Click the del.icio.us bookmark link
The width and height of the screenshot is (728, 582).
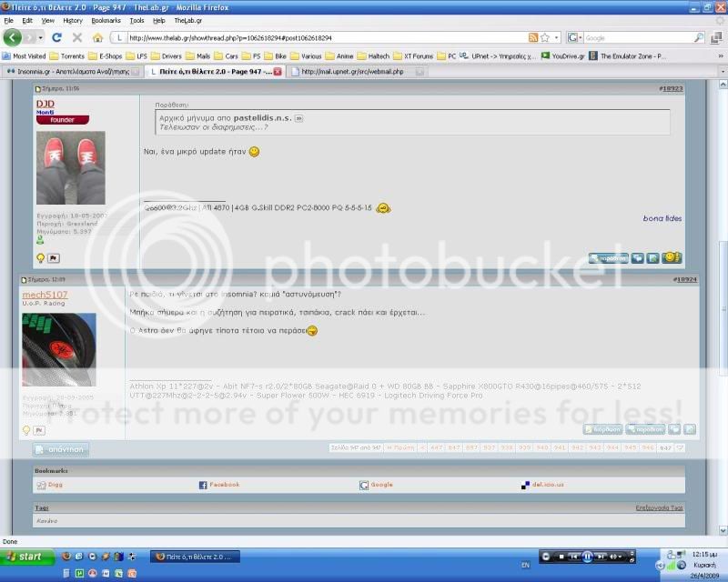point(545,485)
